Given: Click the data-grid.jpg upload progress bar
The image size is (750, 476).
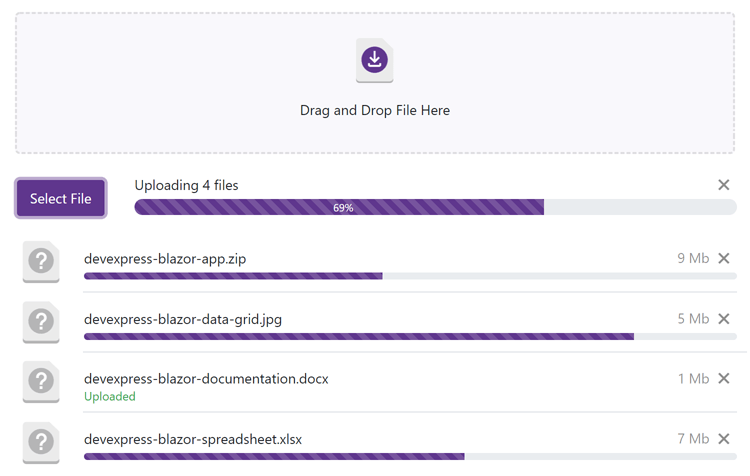Looking at the screenshot, I should click(x=410, y=336).
